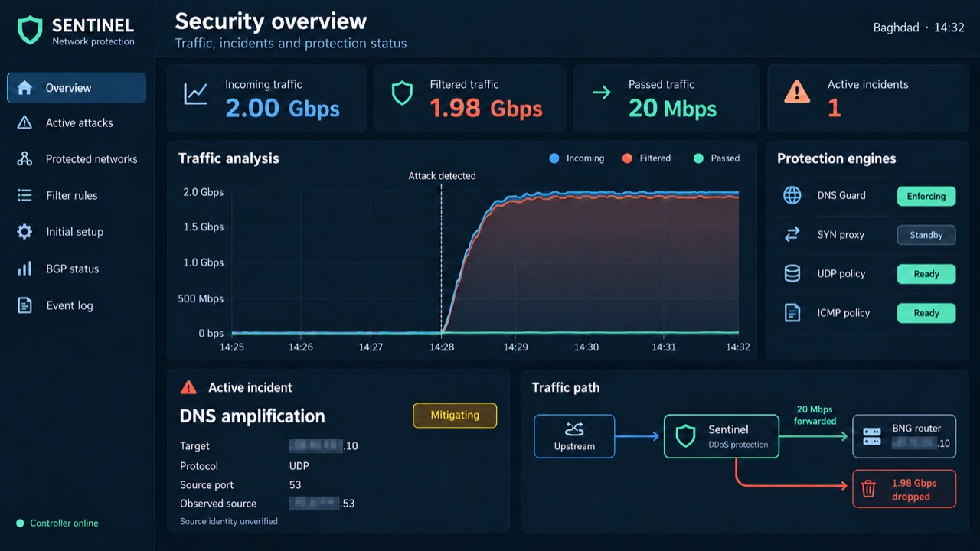Toggle the Incoming series in chart legend

coord(577,158)
